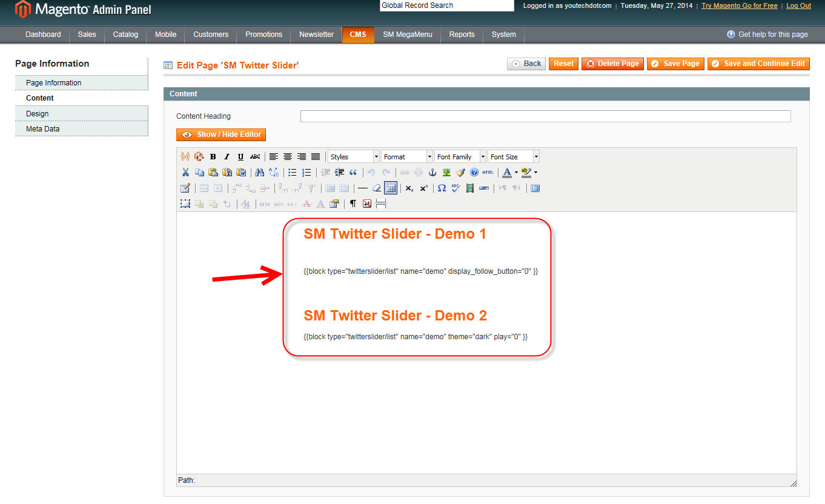Increase indent of the paragraph
The height and width of the screenshot is (504, 825).
(339, 172)
